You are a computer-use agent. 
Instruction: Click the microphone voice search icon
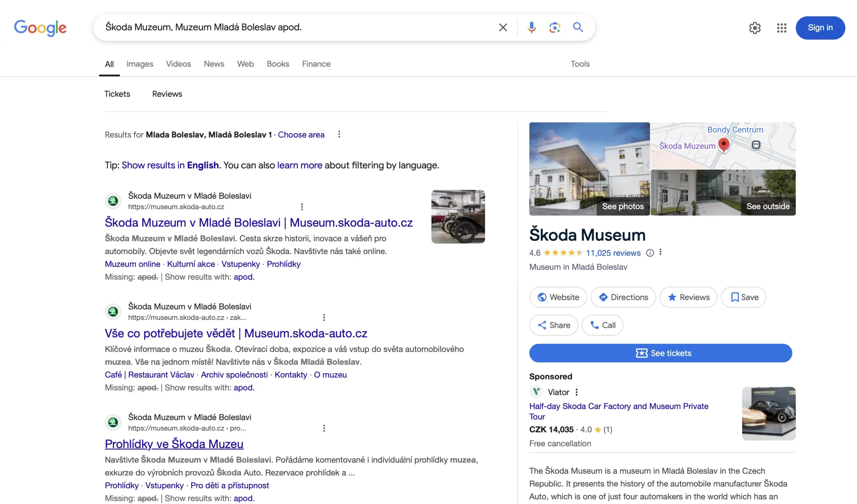click(x=532, y=27)
